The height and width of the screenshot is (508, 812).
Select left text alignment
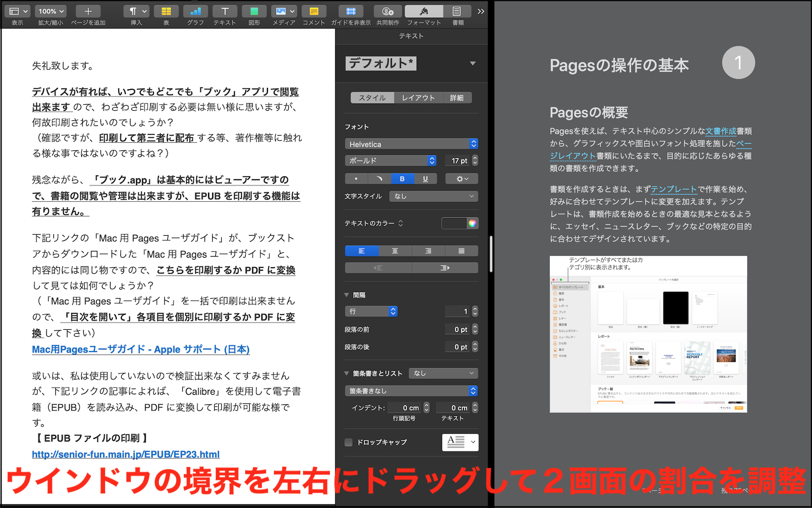pos(362,251)
